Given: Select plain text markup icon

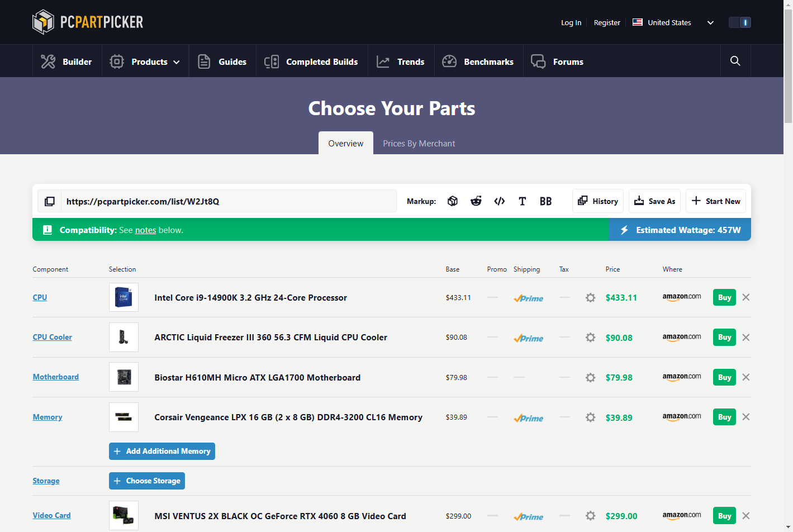Looking at the screenshot, I should [x=523, y=201].
